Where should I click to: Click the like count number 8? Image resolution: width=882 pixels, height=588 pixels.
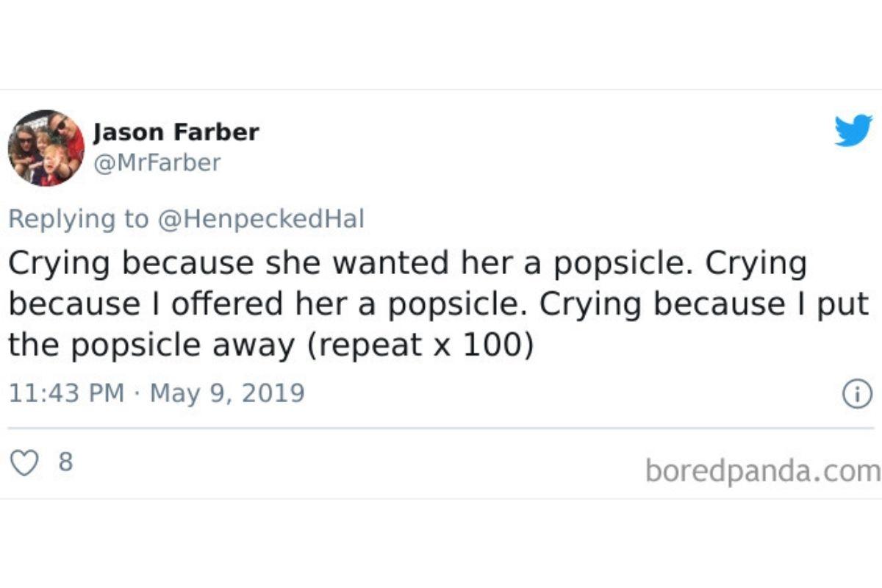[x=65, y=462]
